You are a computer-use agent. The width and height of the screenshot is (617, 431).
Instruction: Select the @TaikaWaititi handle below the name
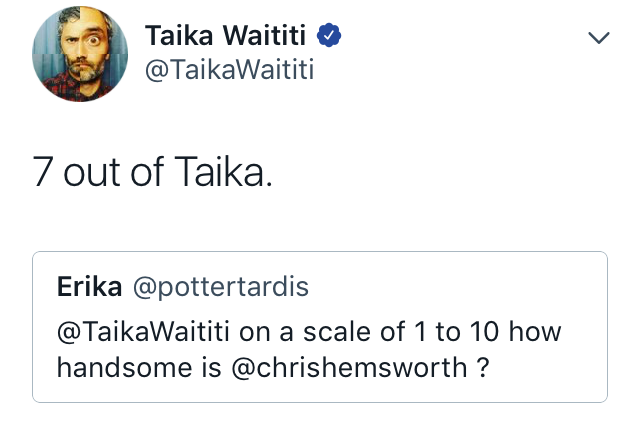tap(229, 70)
